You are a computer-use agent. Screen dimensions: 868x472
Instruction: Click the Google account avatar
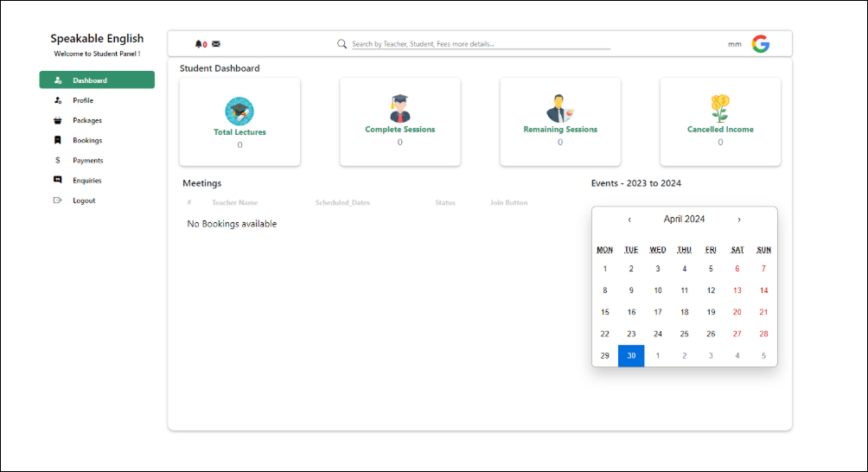(761, 44)
